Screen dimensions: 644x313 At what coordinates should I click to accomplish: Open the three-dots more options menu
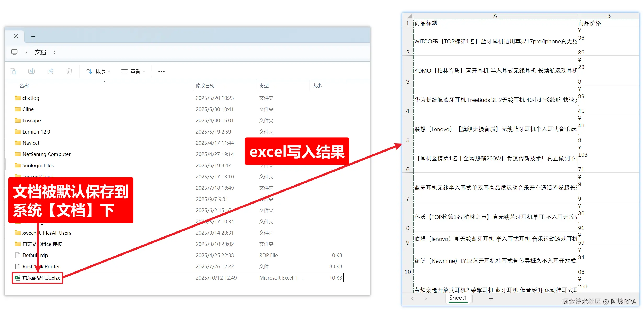point(162,72)
